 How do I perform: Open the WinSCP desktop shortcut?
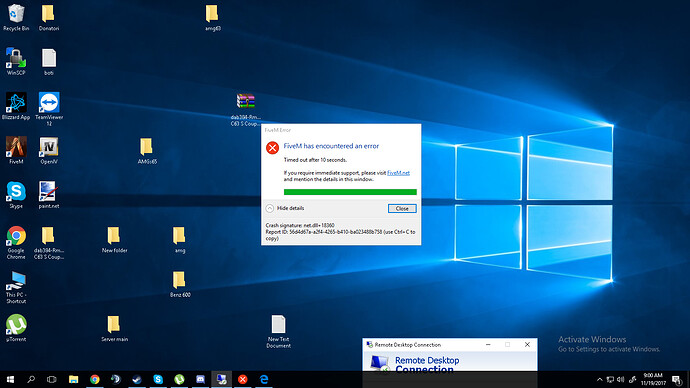click(16, 61)
